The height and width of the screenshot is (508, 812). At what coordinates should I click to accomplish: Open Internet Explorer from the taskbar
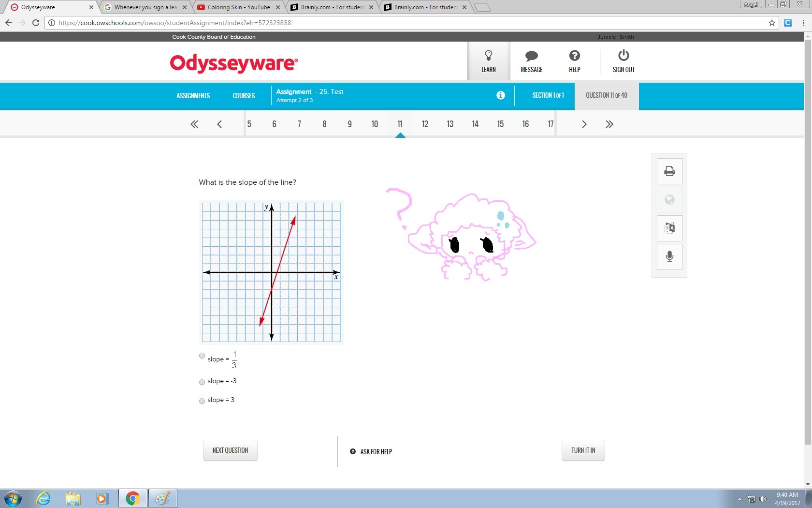point(43,498)
